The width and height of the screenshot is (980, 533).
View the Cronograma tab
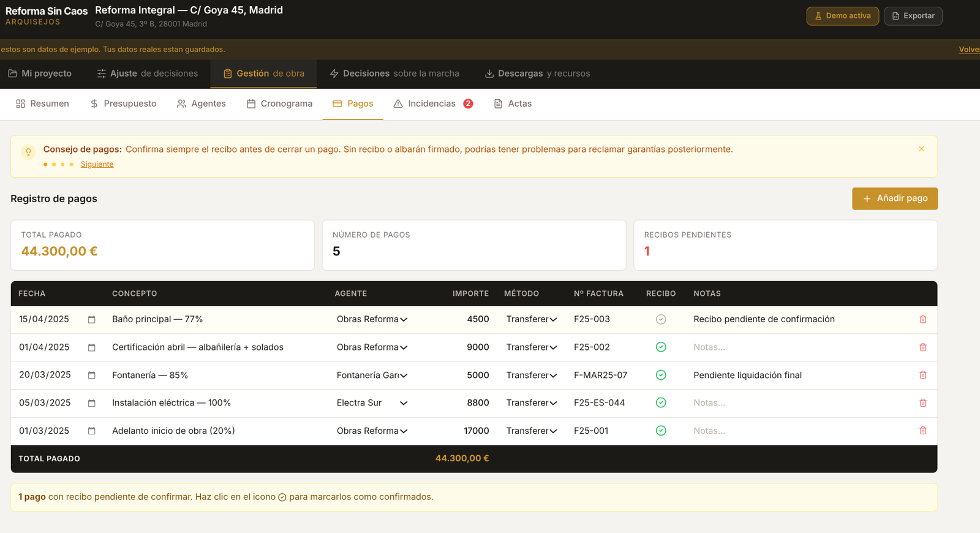(x=279, y=104)
